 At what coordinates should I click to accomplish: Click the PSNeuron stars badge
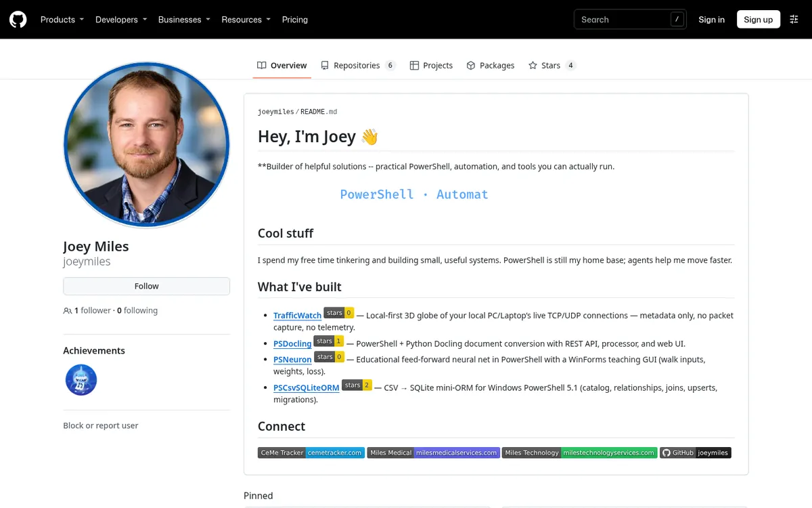click(x=329, y=357)
